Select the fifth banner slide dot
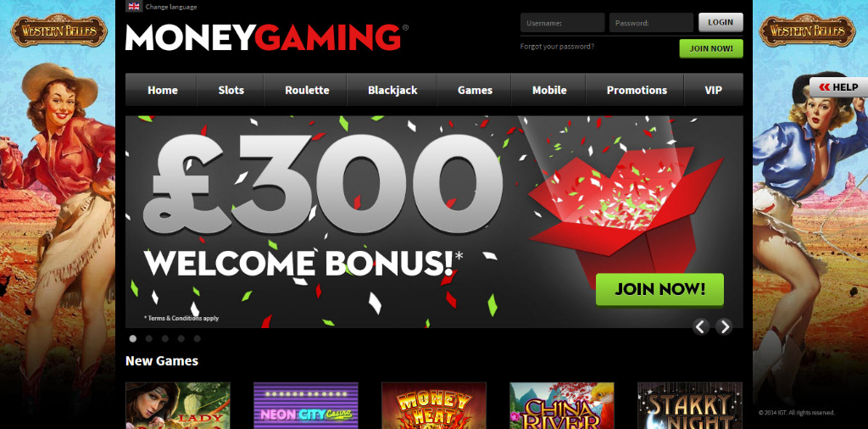 (x=197, y=338)
